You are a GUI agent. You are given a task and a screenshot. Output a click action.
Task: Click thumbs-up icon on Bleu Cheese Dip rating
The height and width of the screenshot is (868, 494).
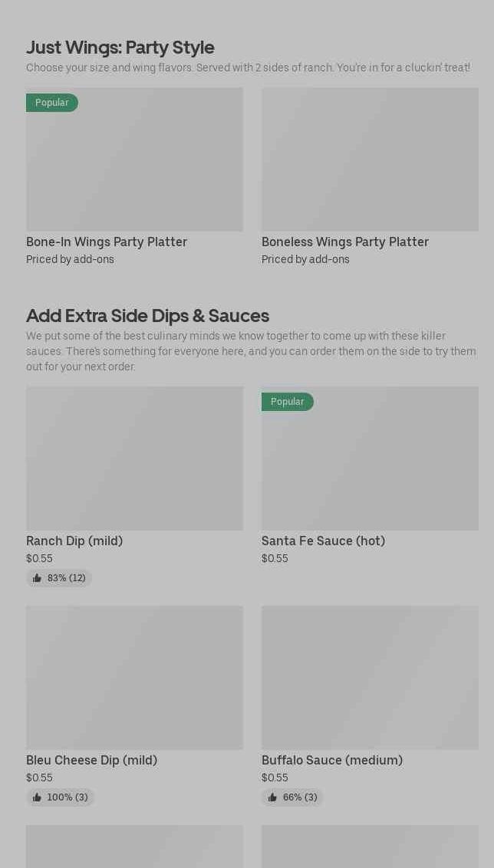pos(37,797)
